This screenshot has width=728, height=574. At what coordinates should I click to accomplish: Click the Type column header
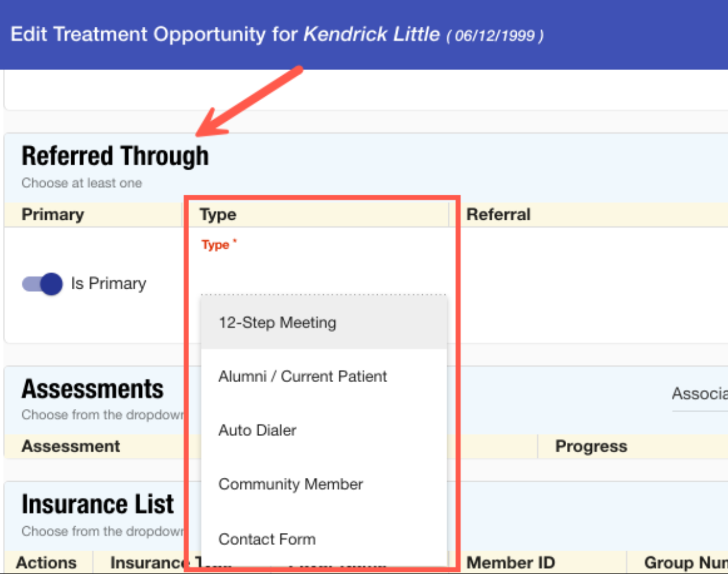click(x=218, y=215)
